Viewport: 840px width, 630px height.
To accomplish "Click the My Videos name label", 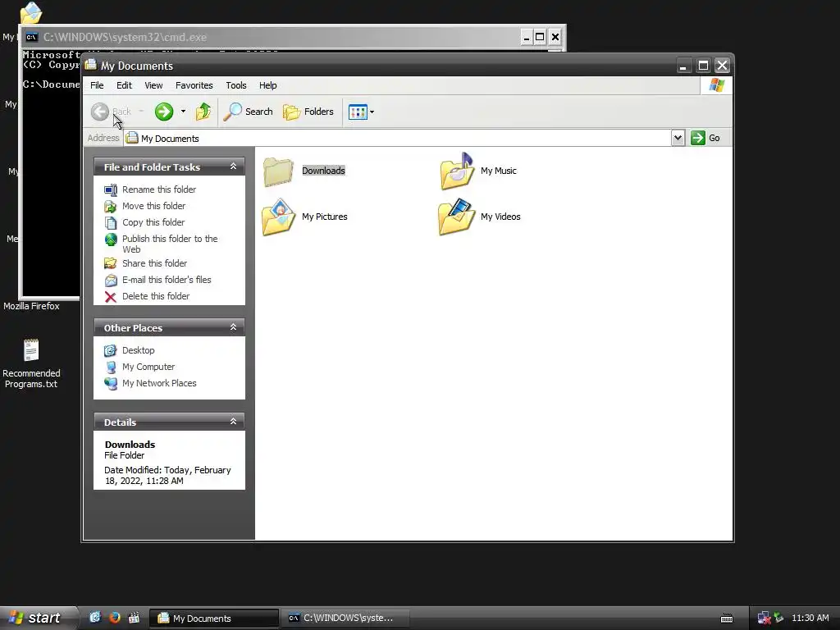I will pyautogui.click(x=500, y=217).
